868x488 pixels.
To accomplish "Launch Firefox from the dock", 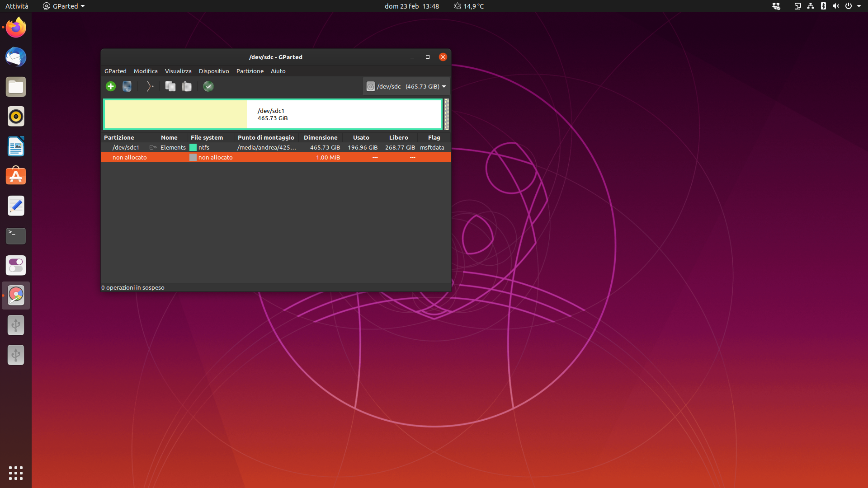I will click(x=16, y=28).
